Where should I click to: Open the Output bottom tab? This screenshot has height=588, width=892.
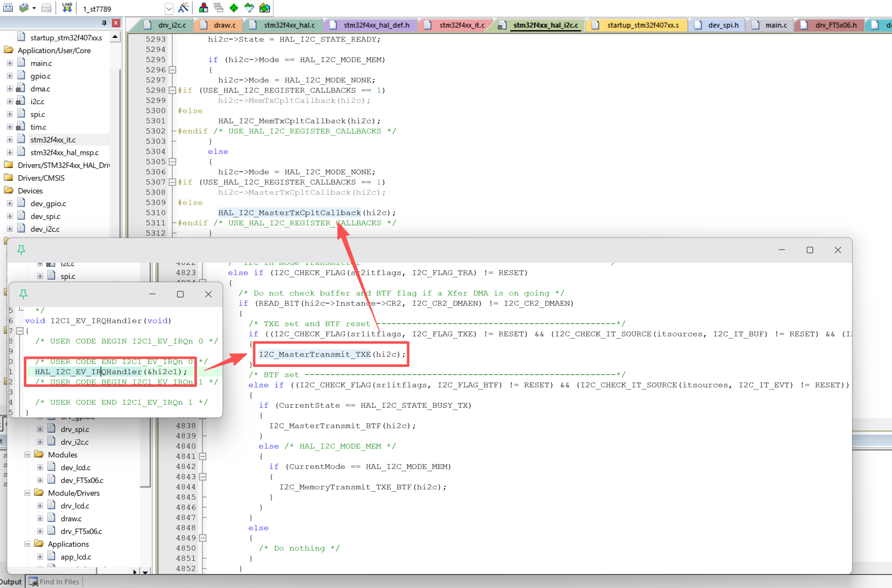coord(11,582)
